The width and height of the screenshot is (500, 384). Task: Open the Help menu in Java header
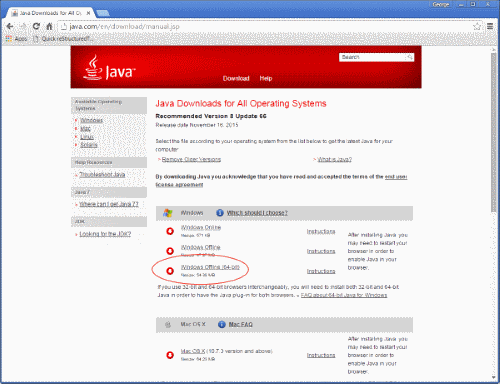tap(266, 78)
